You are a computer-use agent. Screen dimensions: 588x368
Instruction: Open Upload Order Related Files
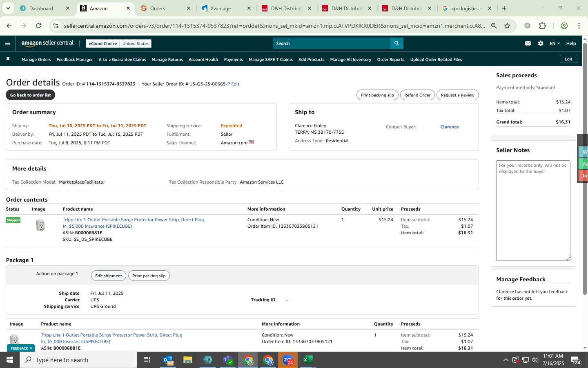click(x=436, y=60)
